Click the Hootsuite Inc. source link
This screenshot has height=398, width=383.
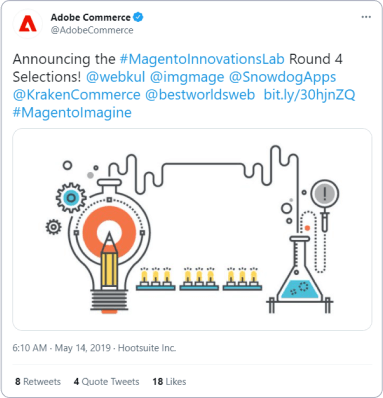[147, 348]
